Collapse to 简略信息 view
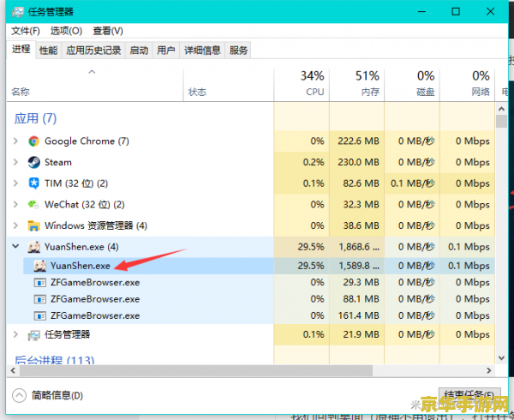Viewport: 514px width, 420px height. point(47,395)
